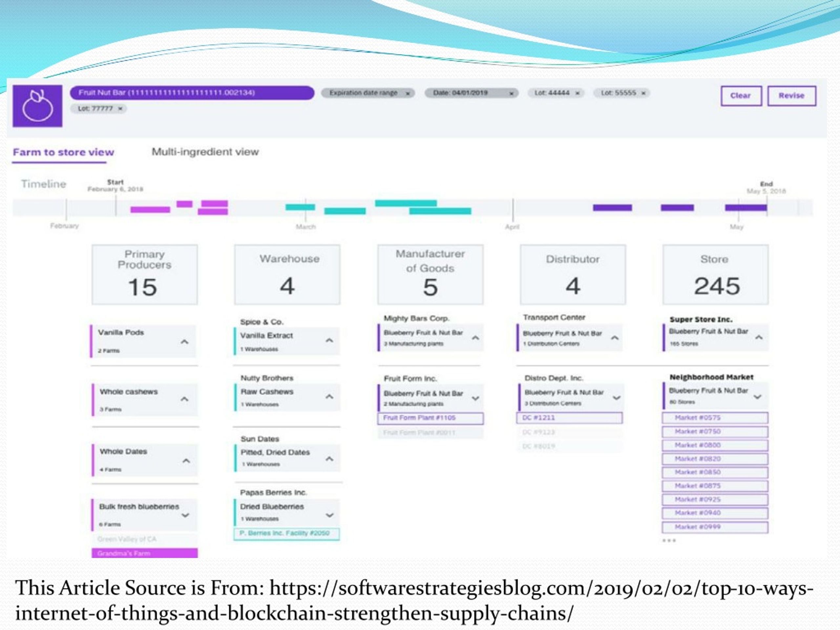Toggle the Raw Cashews warehouse chevron
840x630 pixels.
point(329,397)
